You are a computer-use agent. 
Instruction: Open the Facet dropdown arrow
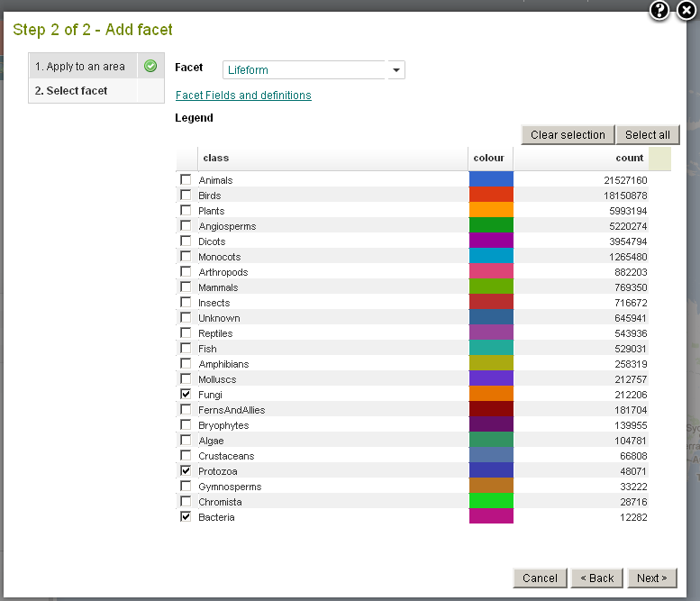tap(395, 70)
